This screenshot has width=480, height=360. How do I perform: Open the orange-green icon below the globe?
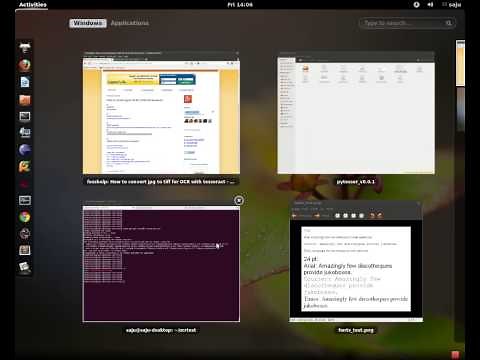pos(25,166)
